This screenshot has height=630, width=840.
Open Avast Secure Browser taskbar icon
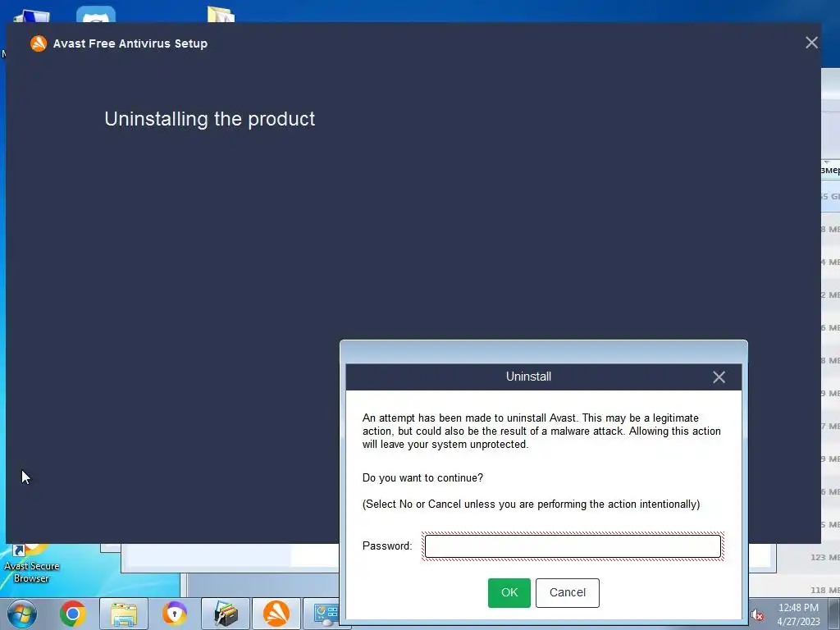pyautogui.click(x=175, y=614)
